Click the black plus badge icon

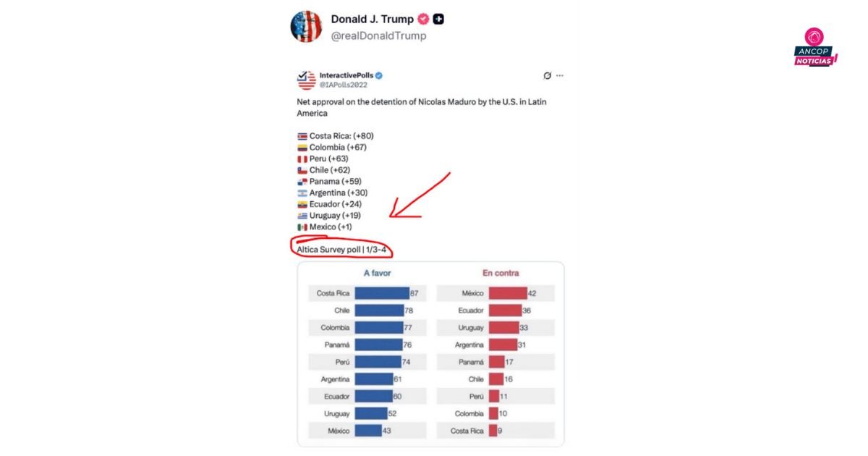(438, 20)
